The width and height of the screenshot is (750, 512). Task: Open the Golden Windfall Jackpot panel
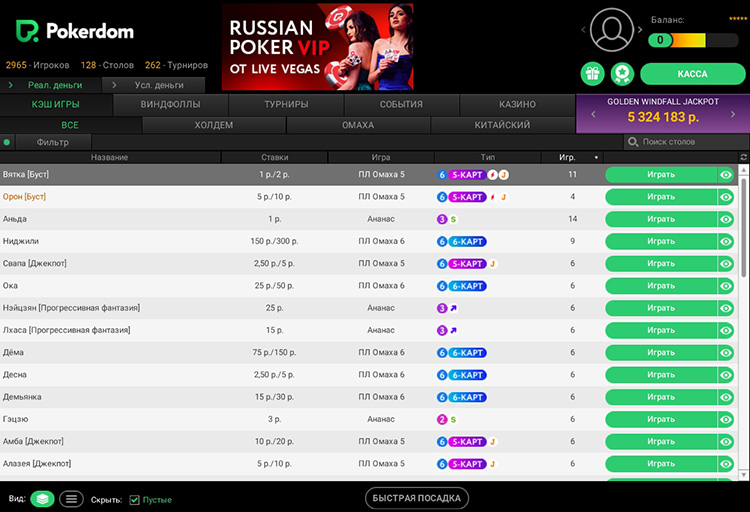point(663,113)
